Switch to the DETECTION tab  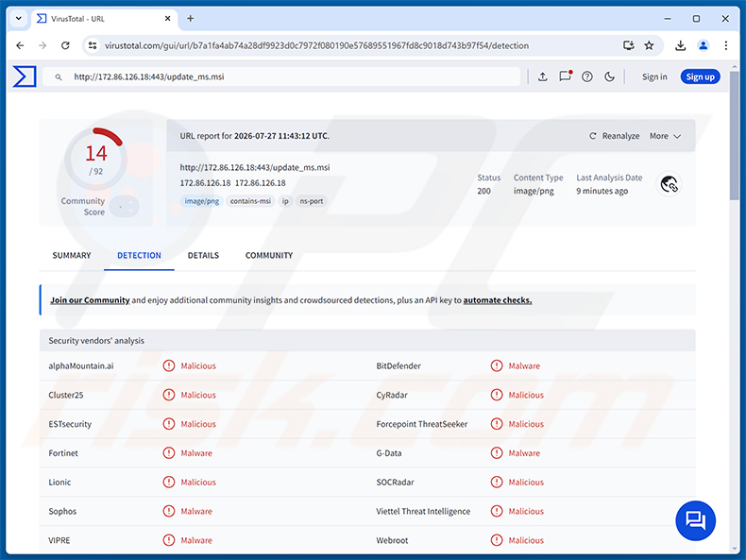(x=139, y=256)
